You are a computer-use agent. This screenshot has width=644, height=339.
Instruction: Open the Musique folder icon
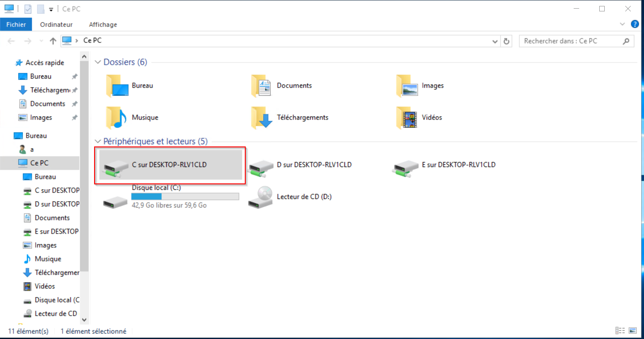[x=116, y=118]
